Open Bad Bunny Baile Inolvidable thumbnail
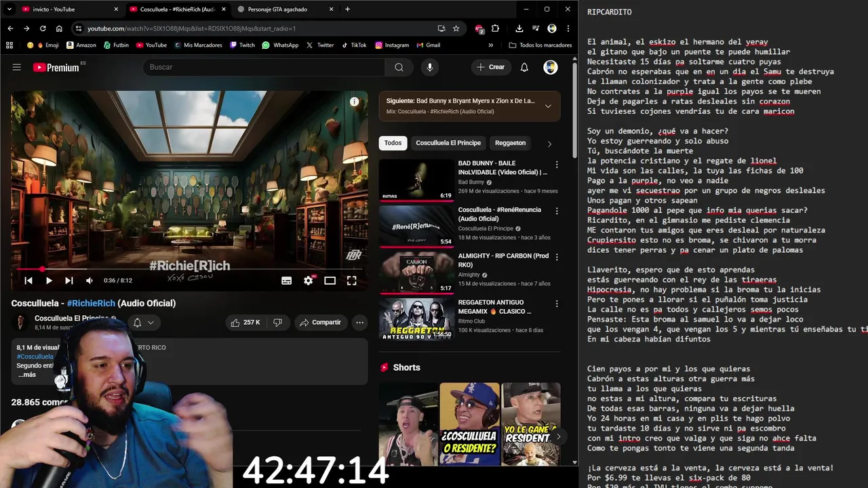 416,180
